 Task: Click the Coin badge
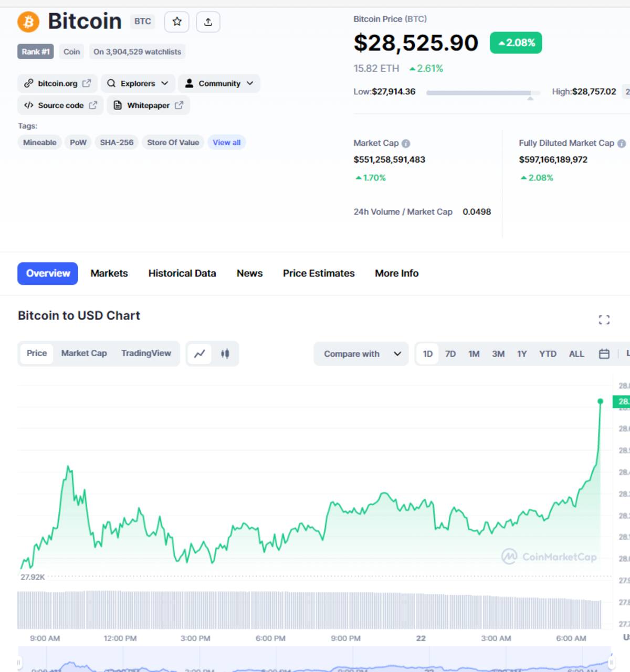(x=72, y=51)
